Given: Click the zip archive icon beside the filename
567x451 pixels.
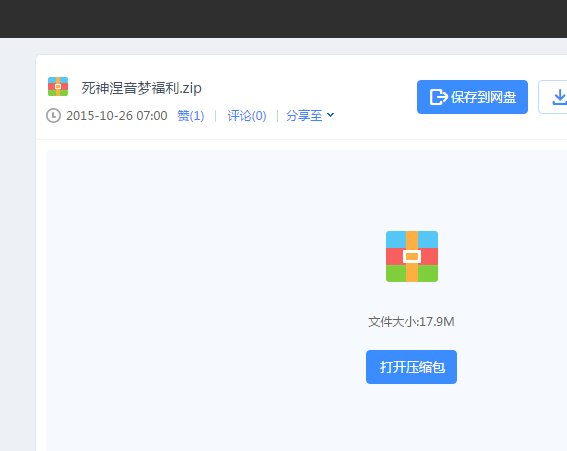Looking at the screenshot, I should click(x=58, y=86).
